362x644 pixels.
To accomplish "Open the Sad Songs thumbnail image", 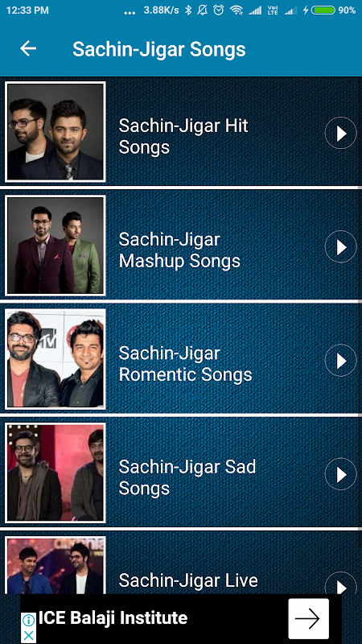I will (x=55, y=473).
